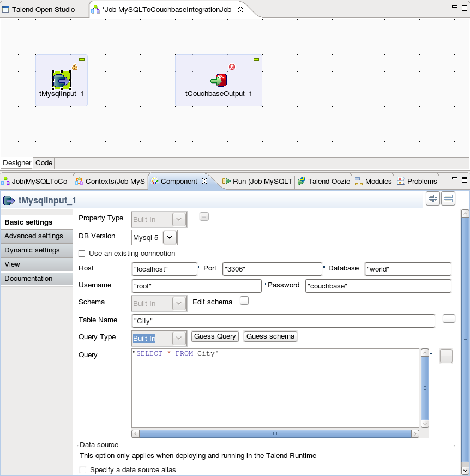
Task: Open the View settings section
Action: 37,264
